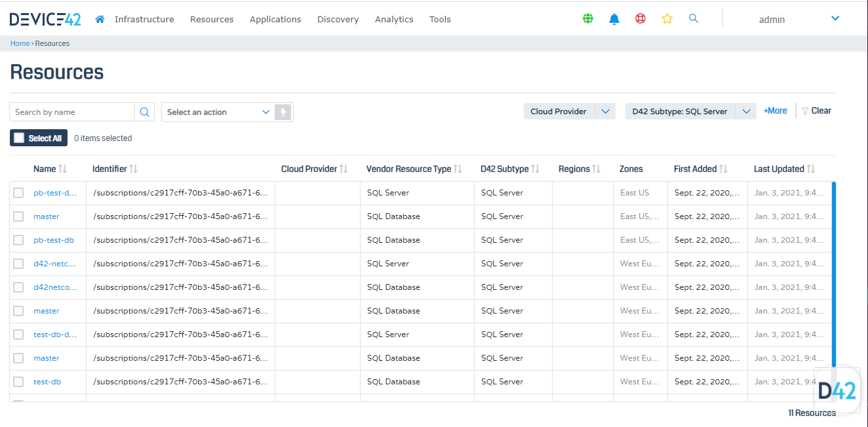868x427 pixels.
Task: Click the Search by name input field
Action: coord(72,112)
